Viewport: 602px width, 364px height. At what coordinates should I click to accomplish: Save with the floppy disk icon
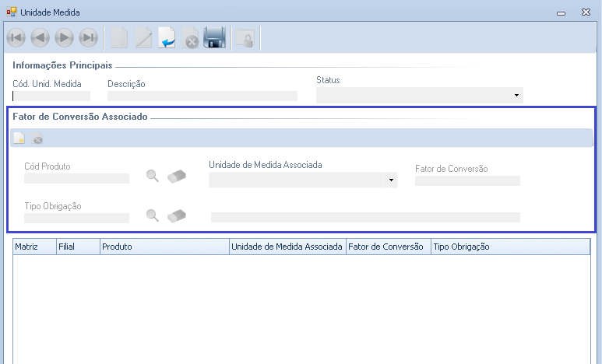point(214,37)
